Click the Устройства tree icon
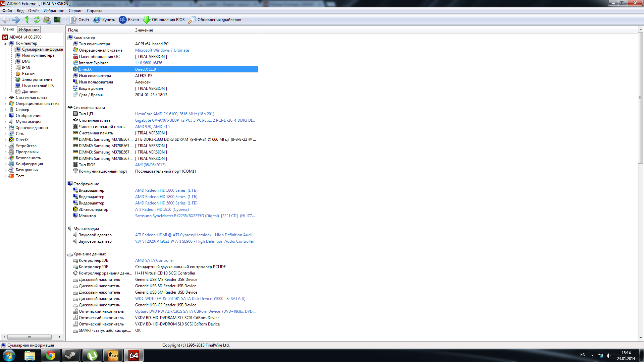The width and height of the screenshot is (644, 362). 11,146
